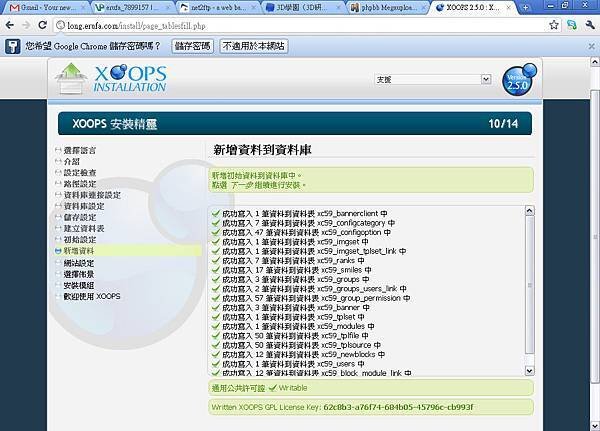Image resolution: width=600 pixels, height=431 pixels.
Task: Reload the page with refresh icon
Action: coord(42,25)
